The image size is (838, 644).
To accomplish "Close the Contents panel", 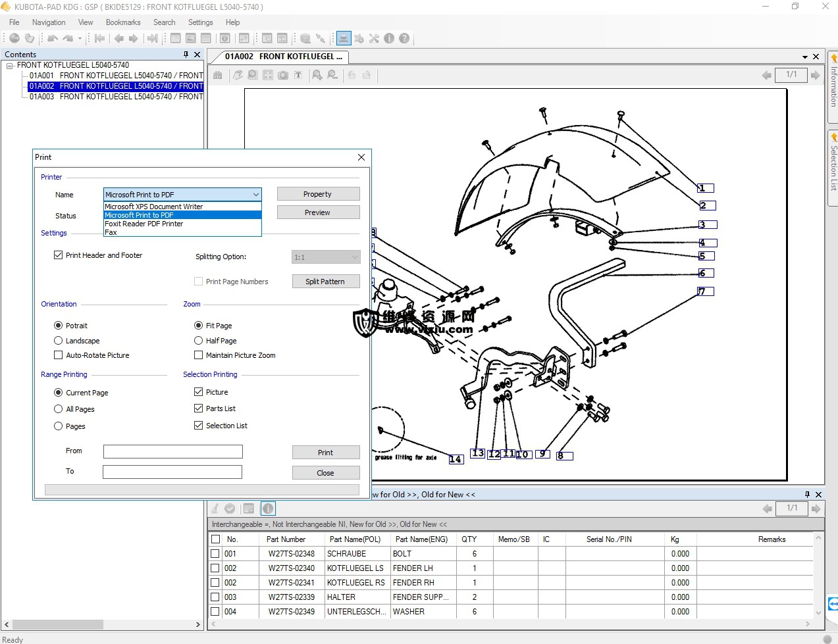I will pyautogui.click(x=197, y=55).
